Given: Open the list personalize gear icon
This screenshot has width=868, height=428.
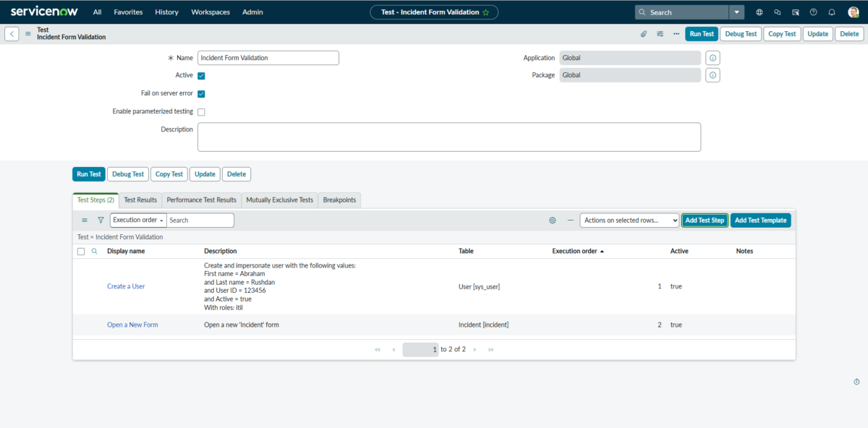Looking at the screenshot, I should point(553,221).
